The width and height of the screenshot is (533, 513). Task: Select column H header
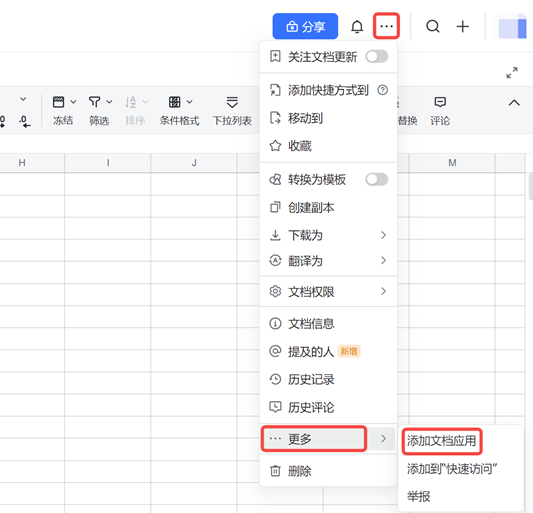(22, 163)
